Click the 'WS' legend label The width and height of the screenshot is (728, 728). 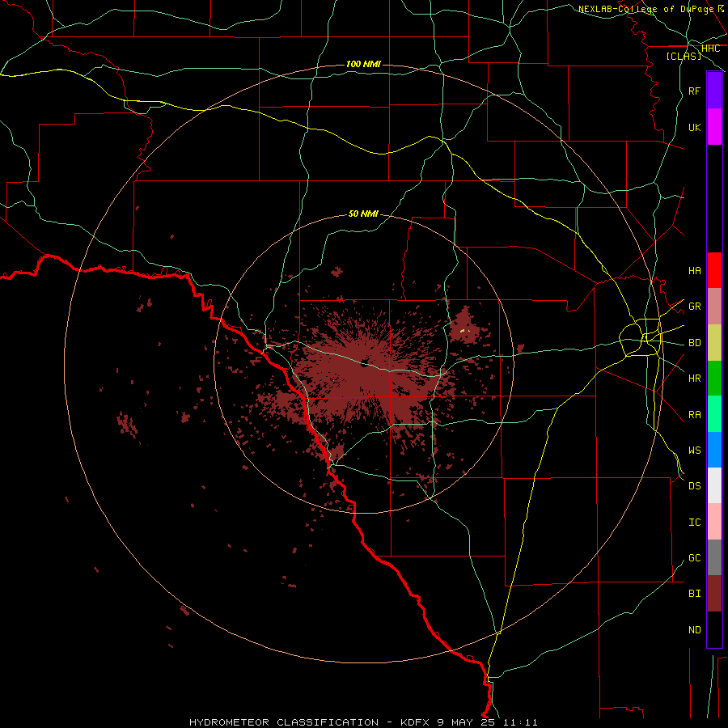coord(695,451)
